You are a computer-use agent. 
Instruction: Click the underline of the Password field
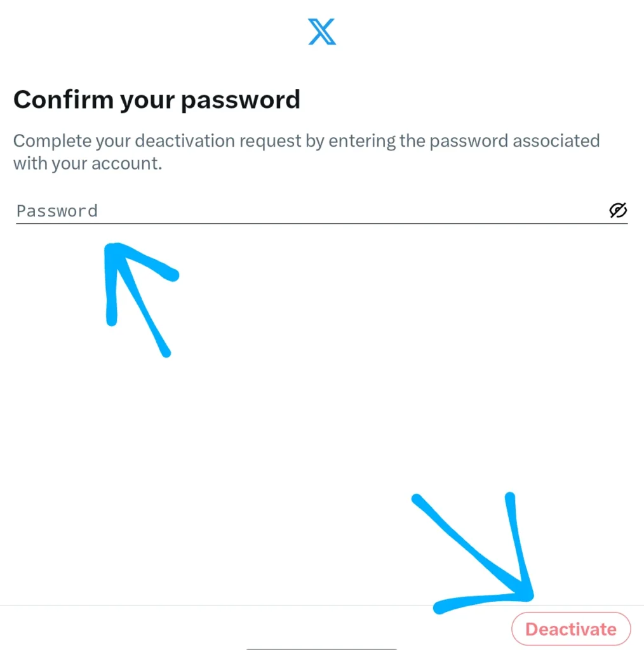[321, 223]
